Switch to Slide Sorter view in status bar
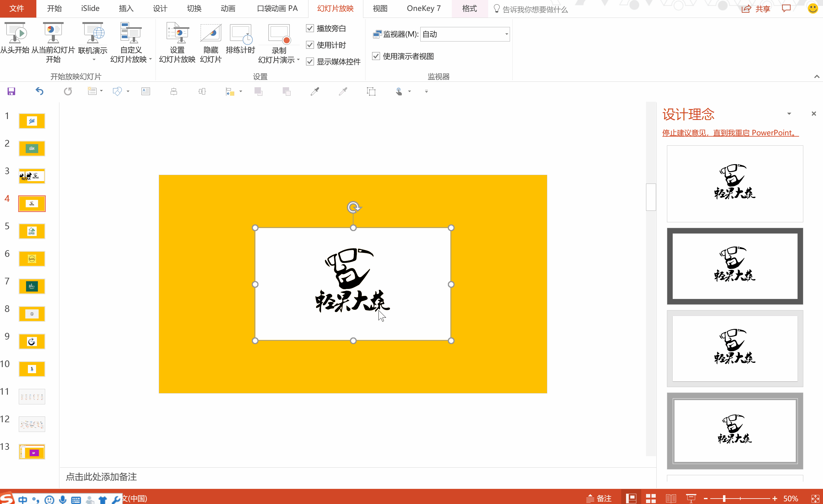823x504 pixels. (651, 498)
